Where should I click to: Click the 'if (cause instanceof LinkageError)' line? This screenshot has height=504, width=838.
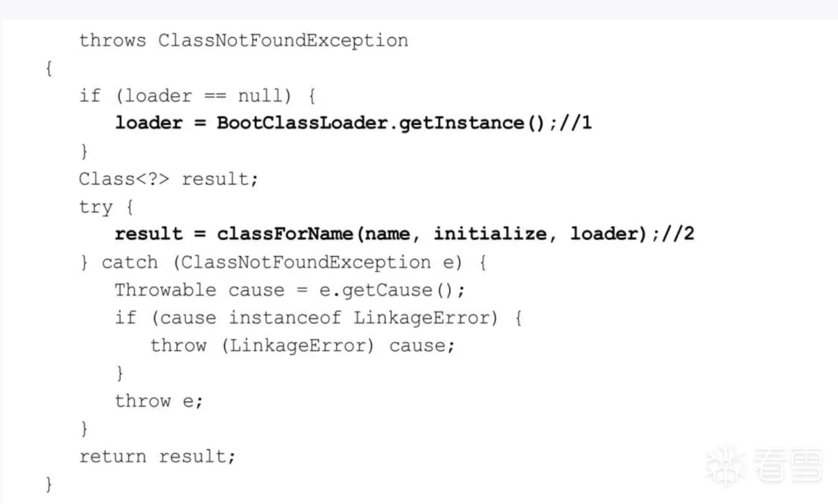click(318, 318)
